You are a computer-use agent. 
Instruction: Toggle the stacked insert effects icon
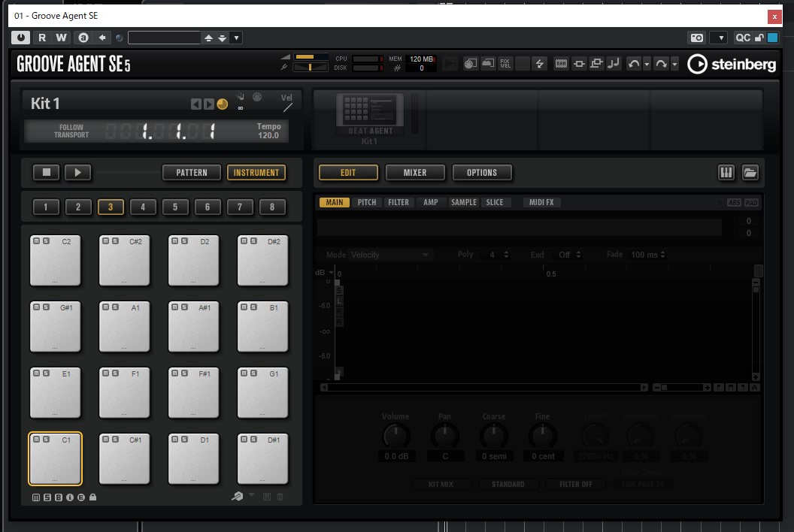coord(596,64)
